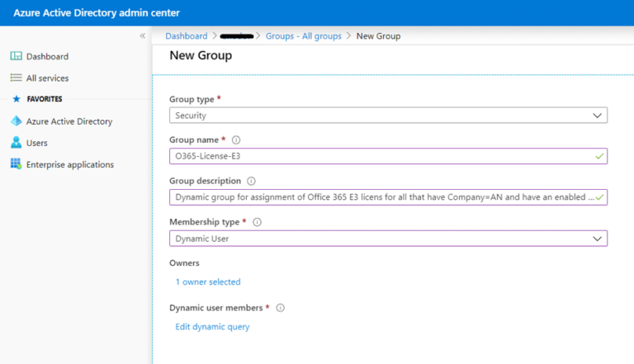Click green checkmark in Group name field
Image resolution: width=634 pixels, height=364 pixels.
coord(599,156)
